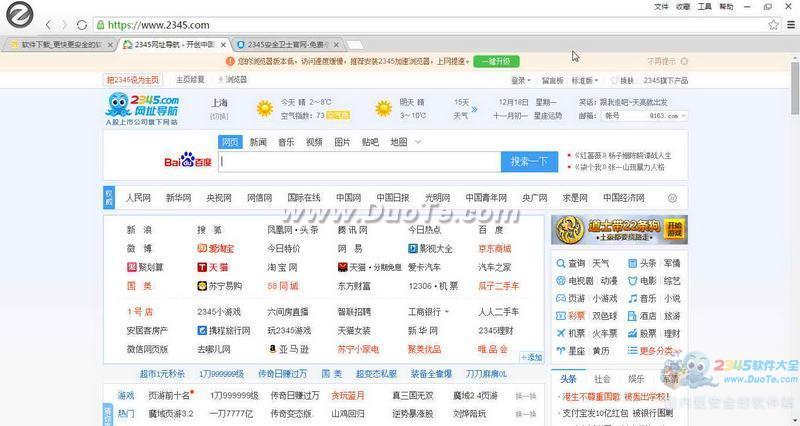
Task: Open the 人民网 link
Action: click(138, 198)
